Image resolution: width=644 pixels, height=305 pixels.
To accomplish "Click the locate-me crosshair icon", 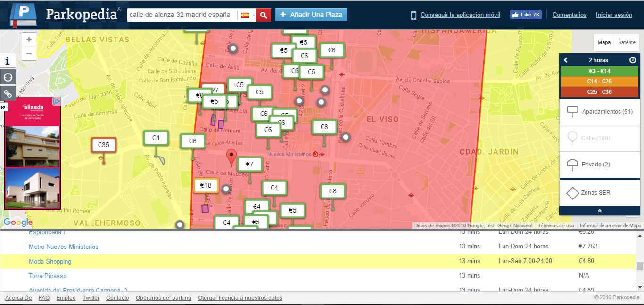I will (8, 77).
